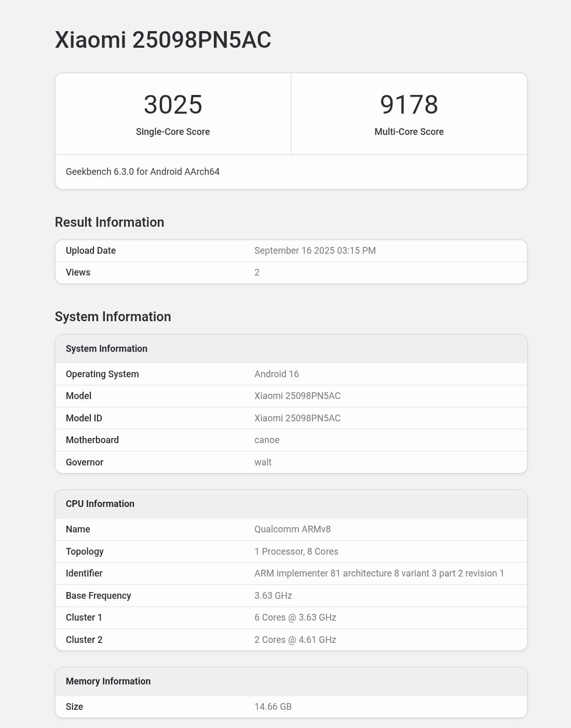Click the large System Information section heading

coord(113,317)
